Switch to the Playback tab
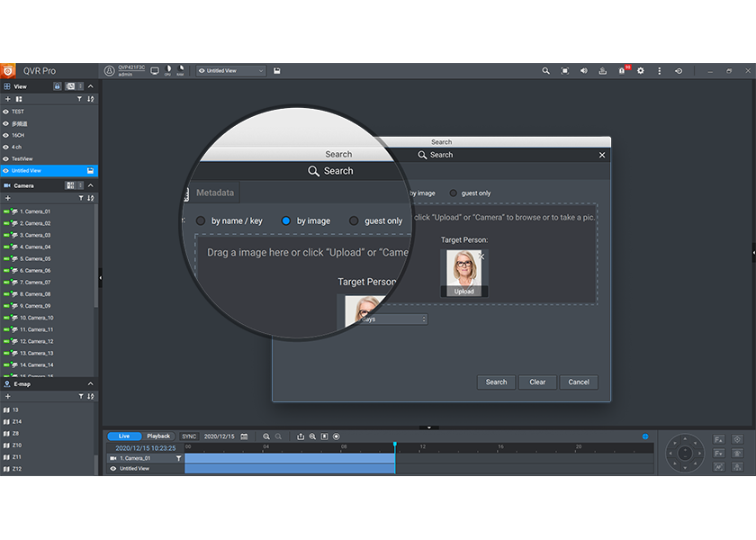 pyautogui.click(x=158, y=436)
